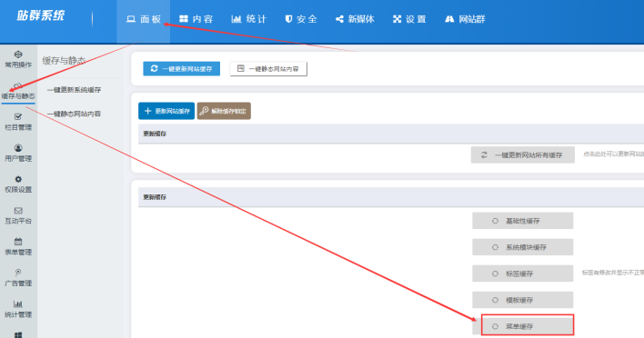This screenshot has height=338, width=644.
Task: Click the 权限设置 gear icon
Action: [x=18, y=179]
